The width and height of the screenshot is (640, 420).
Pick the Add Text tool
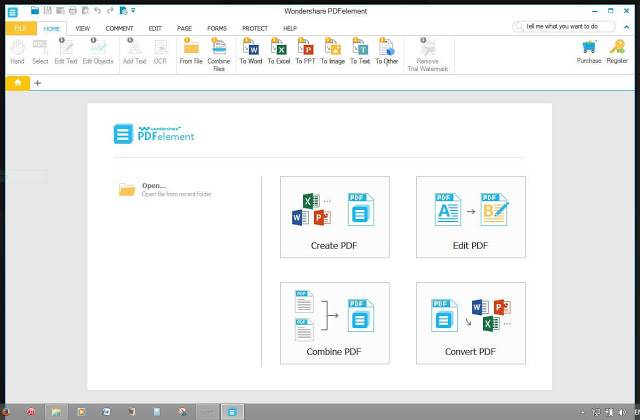click(x=134, y=52)
